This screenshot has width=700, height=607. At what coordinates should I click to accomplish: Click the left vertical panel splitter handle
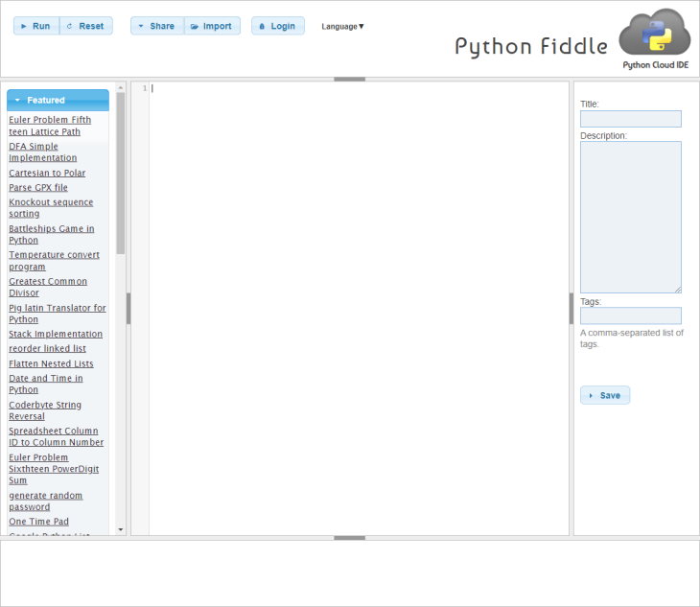(x=128, y=308)
